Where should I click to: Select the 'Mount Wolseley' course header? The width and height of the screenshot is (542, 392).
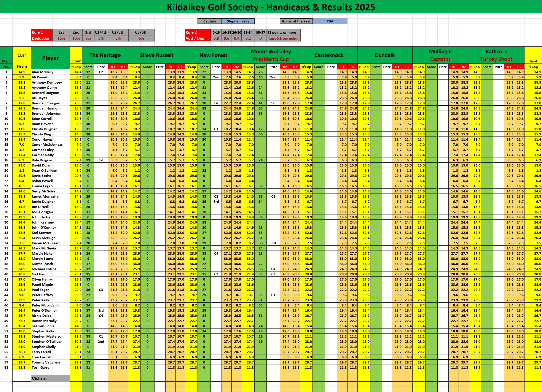tap(271, 52)
